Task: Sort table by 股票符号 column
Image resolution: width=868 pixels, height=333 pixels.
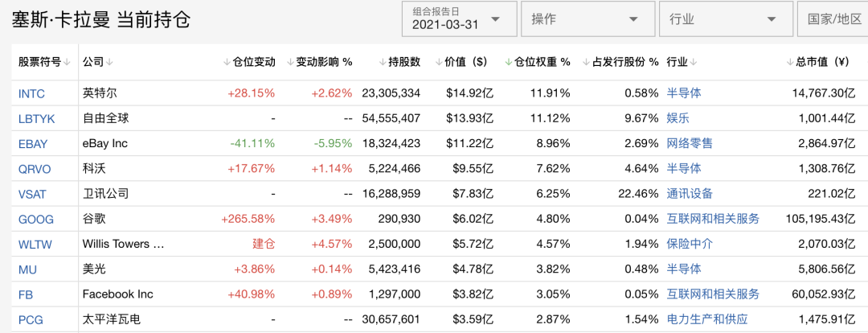Action: pyautogui.click(x=44, y=62)
